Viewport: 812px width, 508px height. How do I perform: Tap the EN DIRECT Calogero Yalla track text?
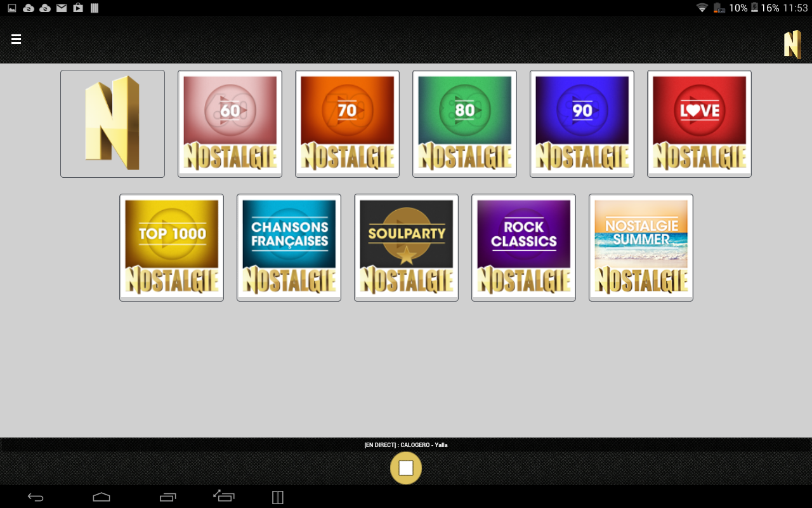point(406,445)
